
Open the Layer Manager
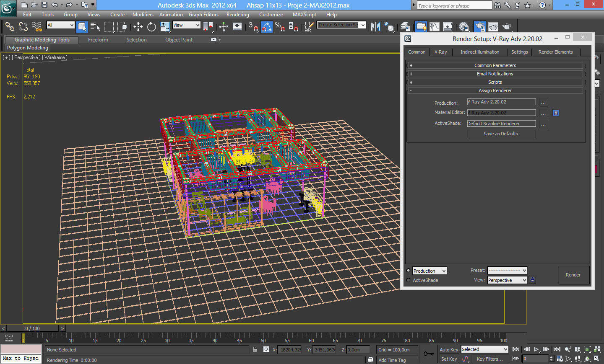click(405, 27)
